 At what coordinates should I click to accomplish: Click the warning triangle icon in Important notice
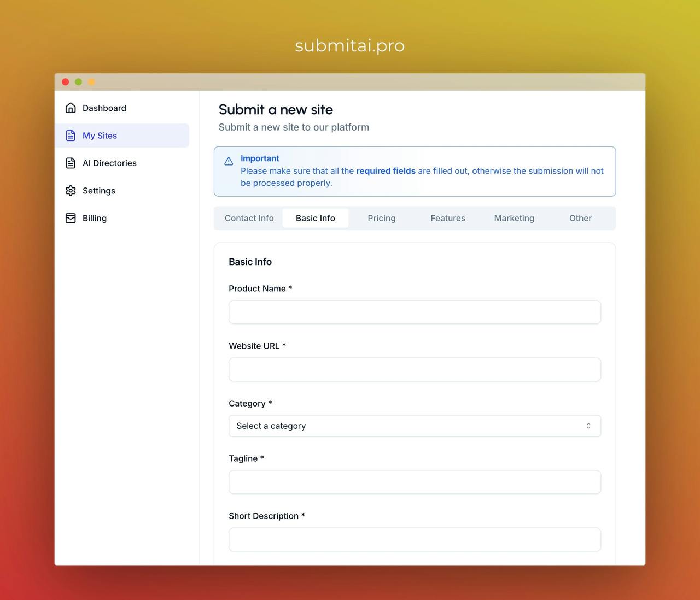(229, 161)
